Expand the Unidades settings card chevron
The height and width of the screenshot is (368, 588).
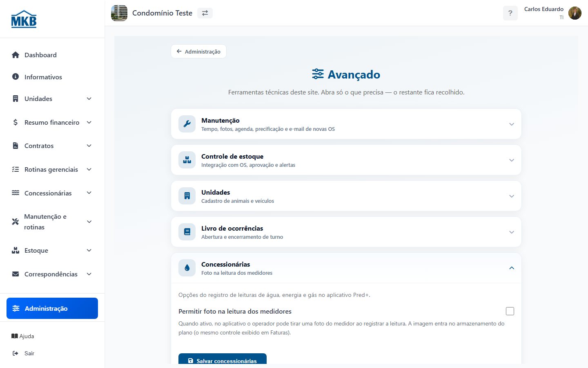(x=512, y=196)
